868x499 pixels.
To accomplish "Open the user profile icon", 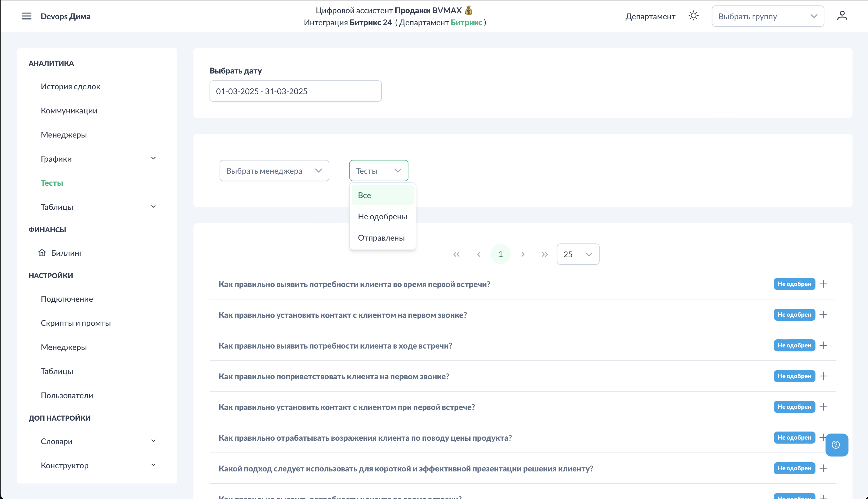I will click(x=842, y=16).
